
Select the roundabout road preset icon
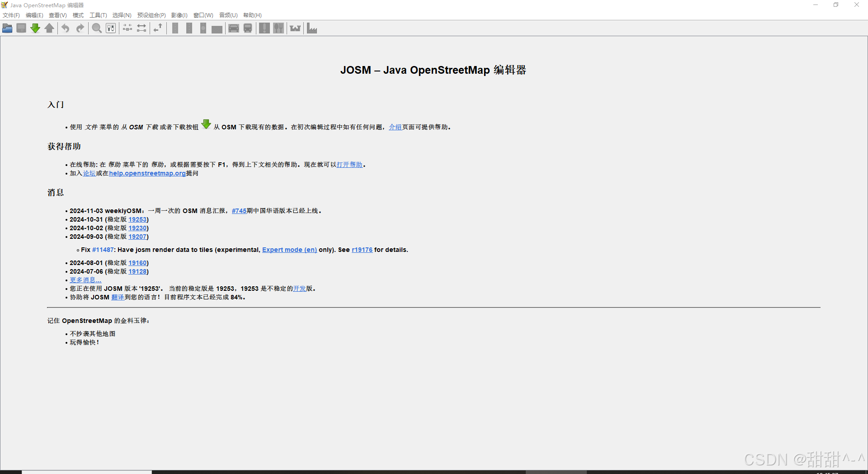203,28
